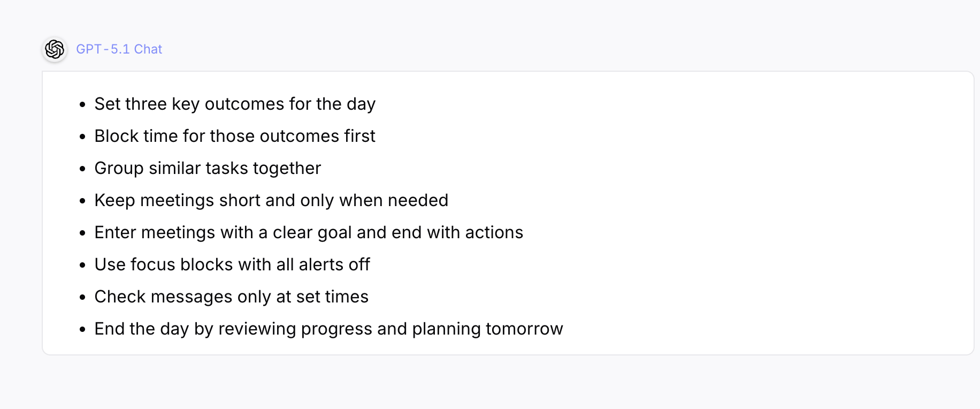Click the bullet dot before "Check messages"
Image resolution: width=980 pixels, height=409 pixels.
tap(82, 298)
